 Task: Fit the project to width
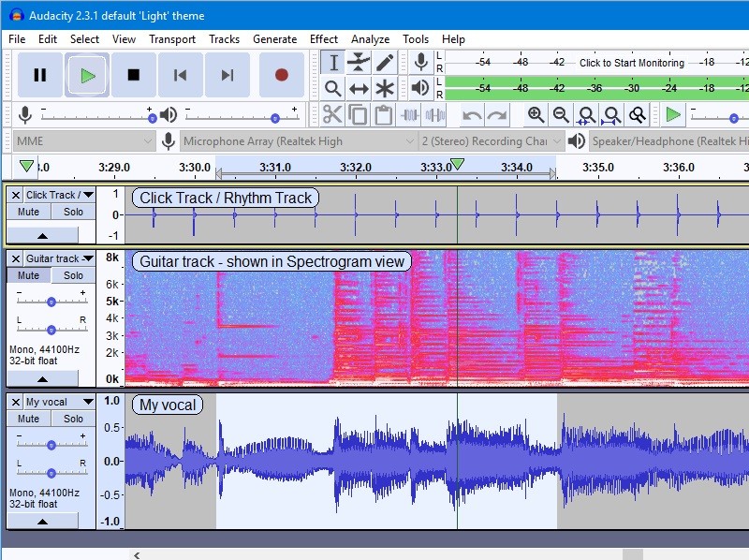(x=612, y=115)
